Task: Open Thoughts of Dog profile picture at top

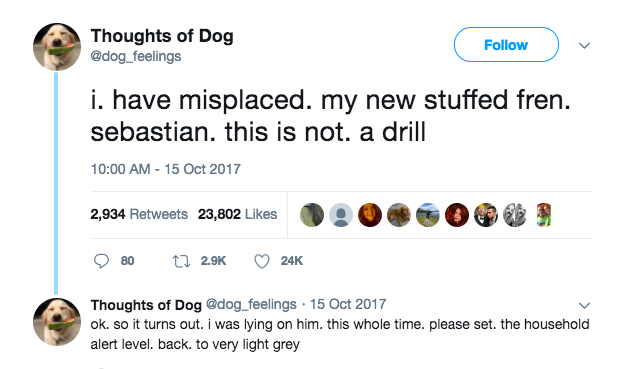Action: [57, 47]
